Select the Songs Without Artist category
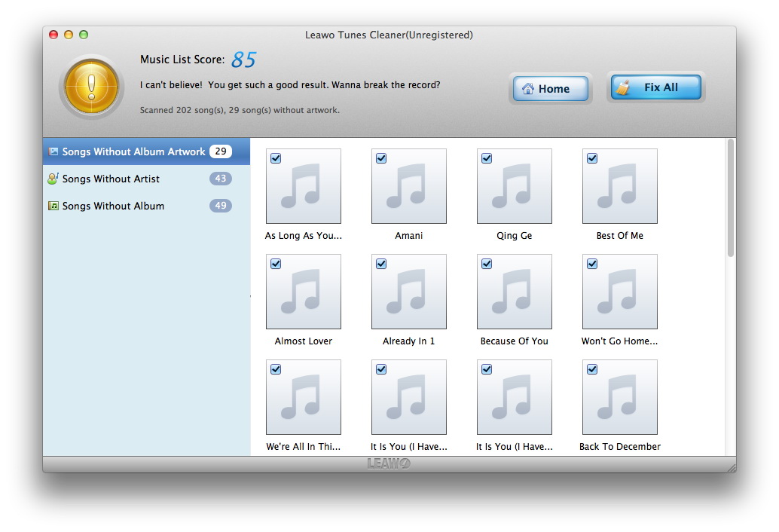Viewport: 779px width, 532px height. (x=111, y=179)
